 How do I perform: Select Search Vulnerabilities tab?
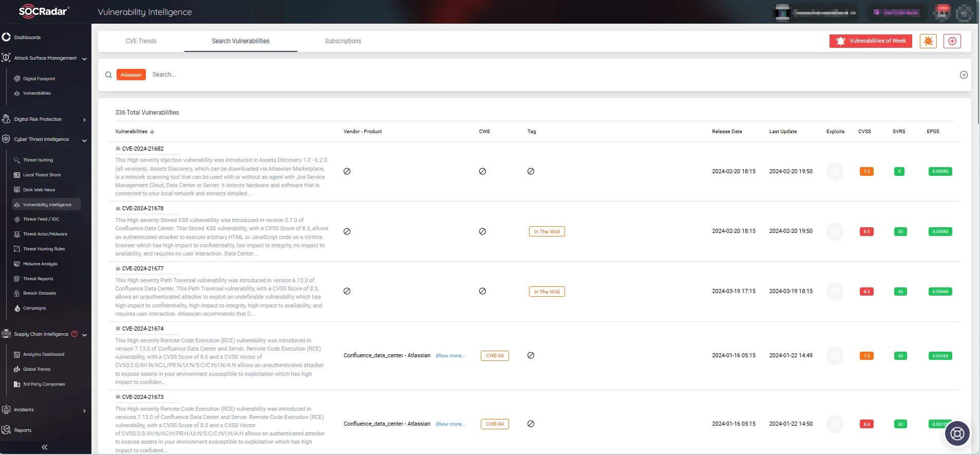pyautogui.click(x=240, y=41)
